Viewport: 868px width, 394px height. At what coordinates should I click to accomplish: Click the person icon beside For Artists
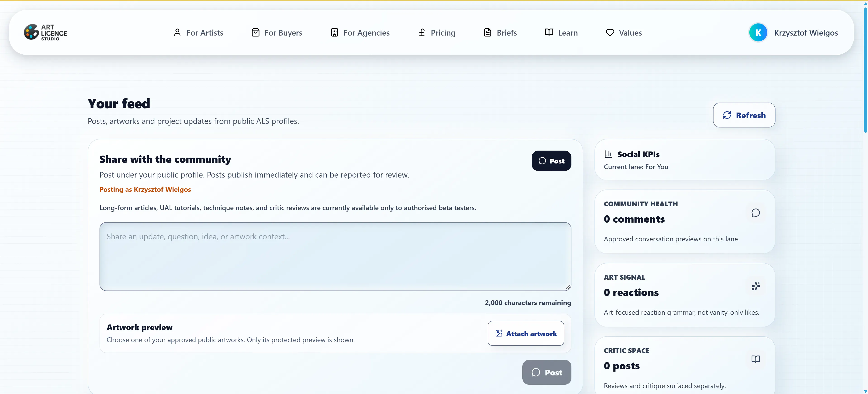coord(177,32)
